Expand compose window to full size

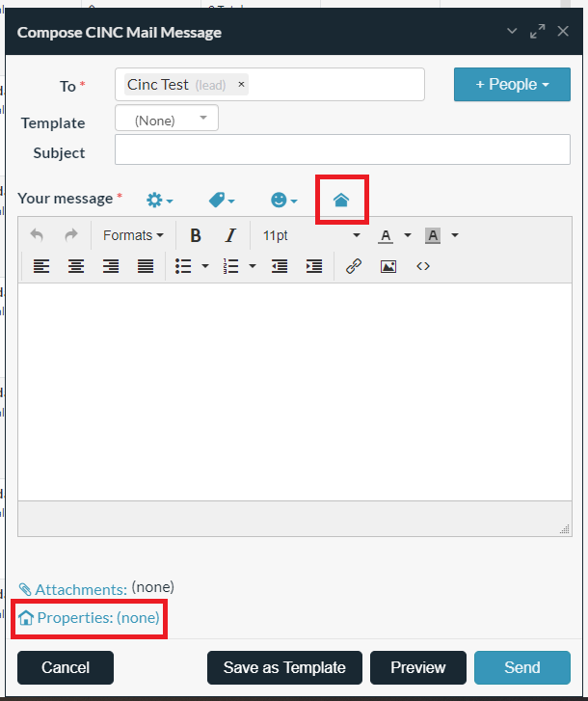[x=538, y=31]
